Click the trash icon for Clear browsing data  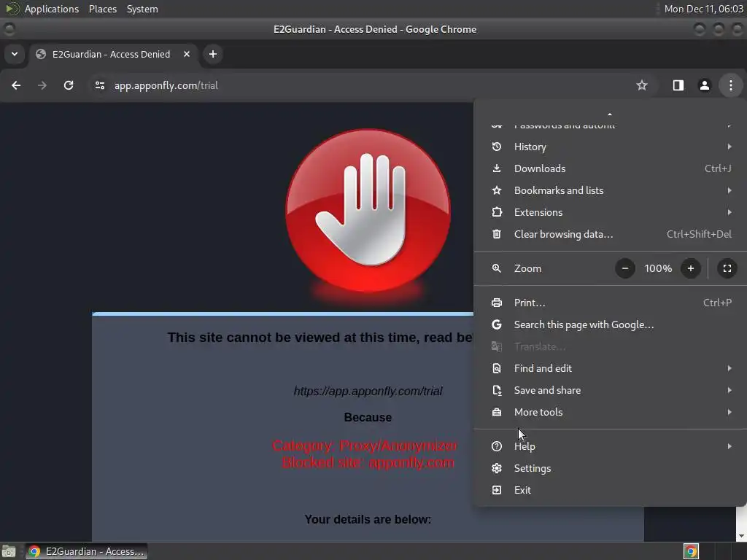pos(496,234)
